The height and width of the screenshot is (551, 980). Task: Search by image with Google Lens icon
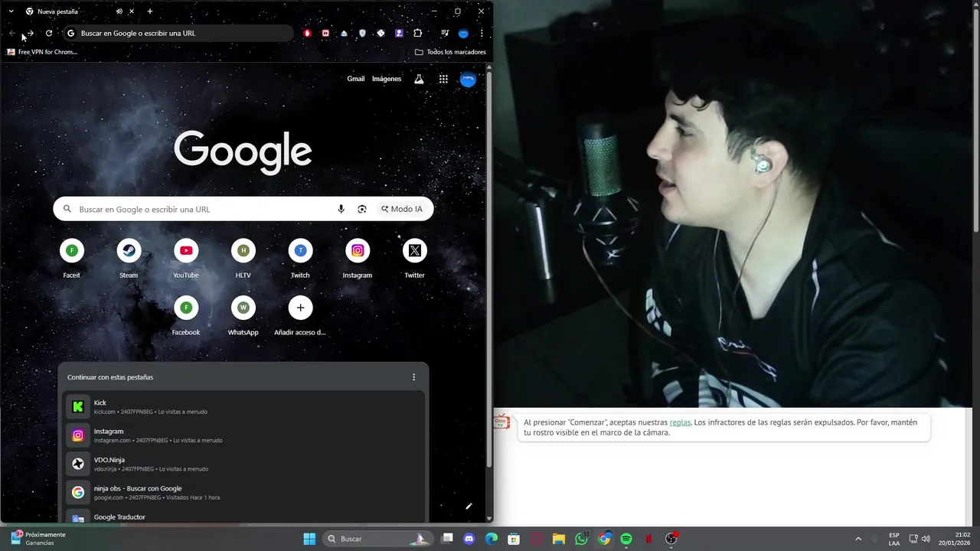(x=362, y=209)
